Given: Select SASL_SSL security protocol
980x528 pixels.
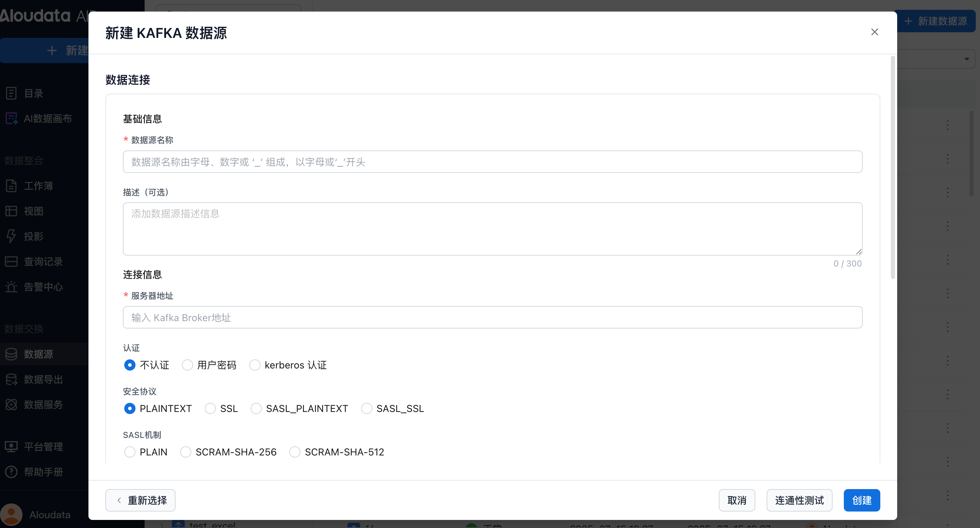Looking at the screenshot, I should [x=366, y=409].
